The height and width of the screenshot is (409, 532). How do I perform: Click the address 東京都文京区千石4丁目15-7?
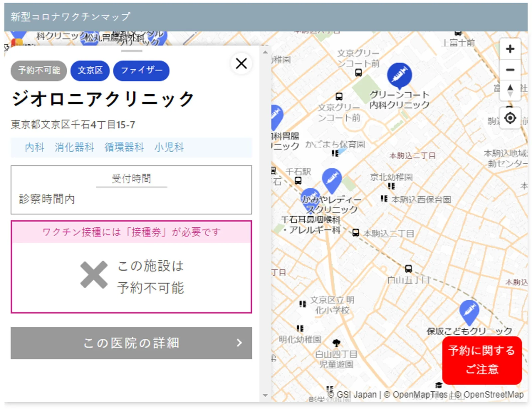pos(73,125)
